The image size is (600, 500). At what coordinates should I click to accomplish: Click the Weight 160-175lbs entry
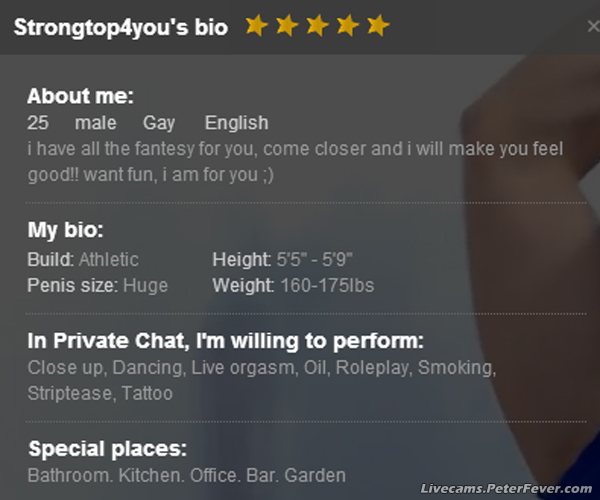[293, 286]
